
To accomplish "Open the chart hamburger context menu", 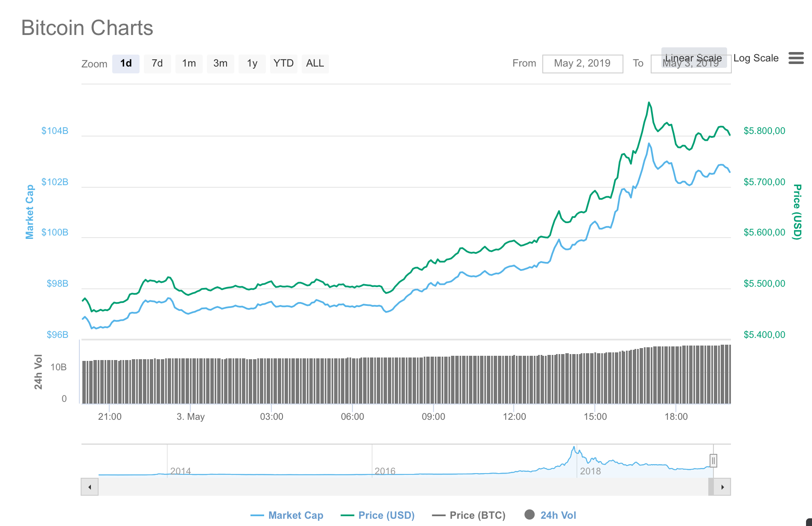I will pyautogui.click(x=796, y=58).
